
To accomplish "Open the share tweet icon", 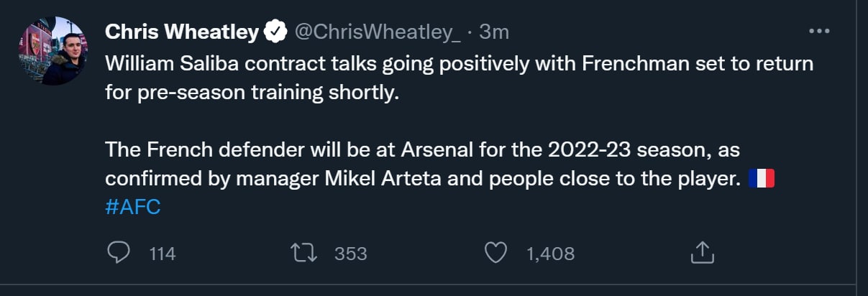I will click(x=701, y=253).
